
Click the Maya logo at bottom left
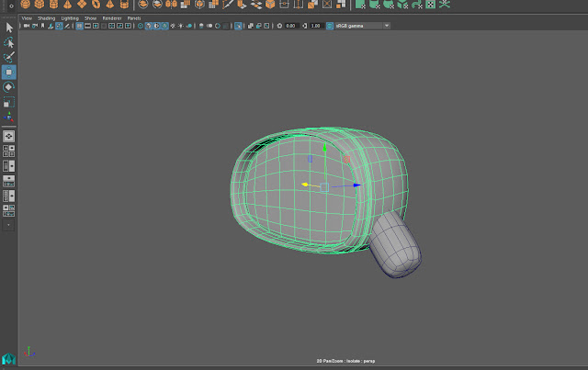pos(8,359)
